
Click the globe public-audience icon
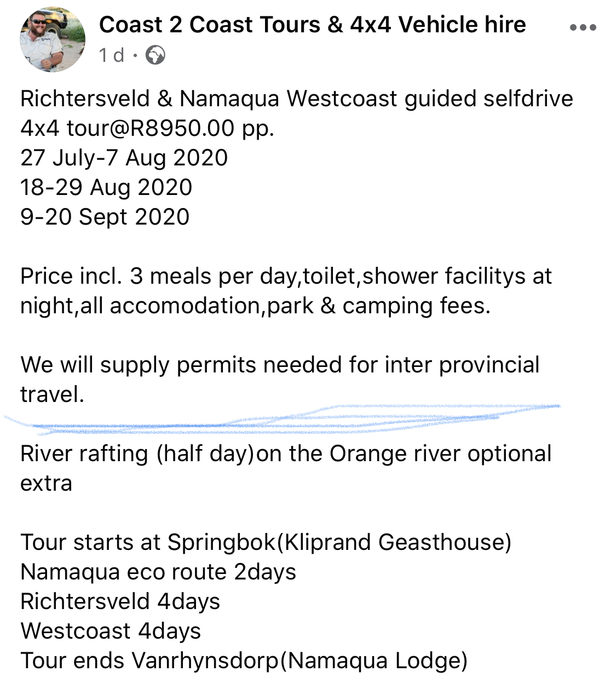tap(156, 55)
